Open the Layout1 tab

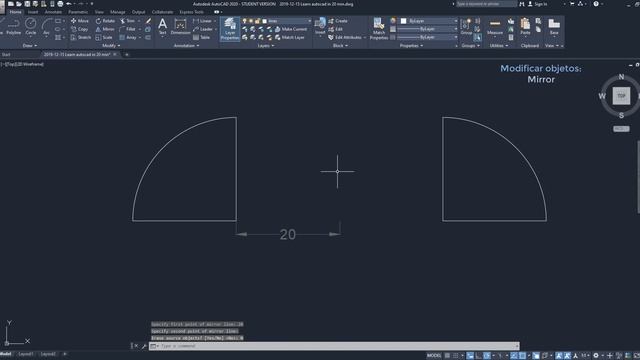tap(26, 354)
